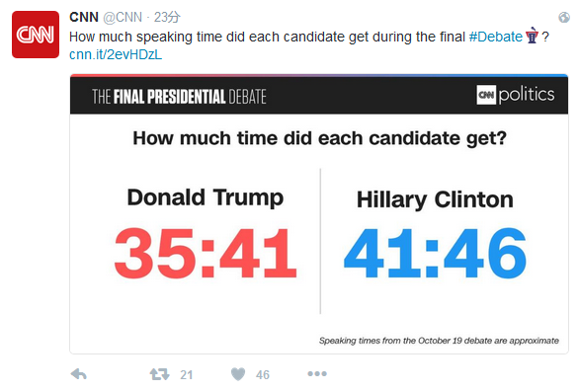Click Donald Trump's 35:41 speaking time
Screen dimensions: 579x392
click(206, 253)
